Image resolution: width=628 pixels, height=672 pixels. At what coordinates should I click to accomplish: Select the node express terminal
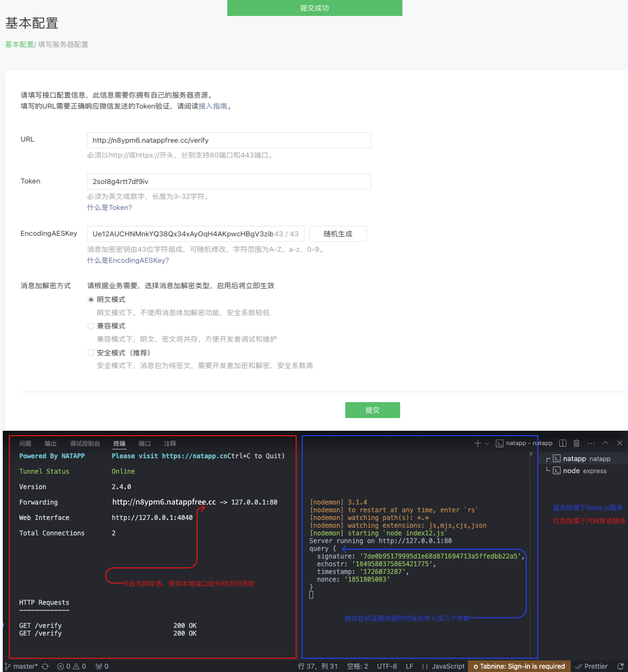pos(584,471)
